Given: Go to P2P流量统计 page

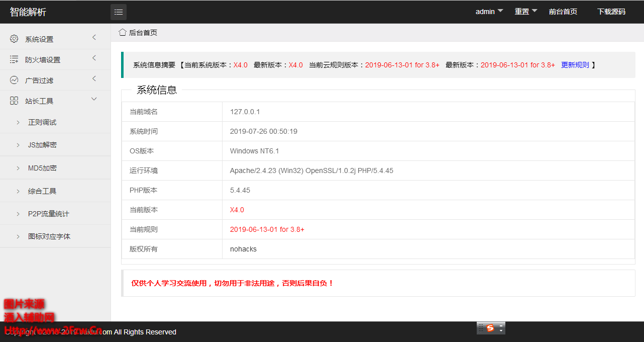Looking at the screenshot, I should [x=48, y=214].
